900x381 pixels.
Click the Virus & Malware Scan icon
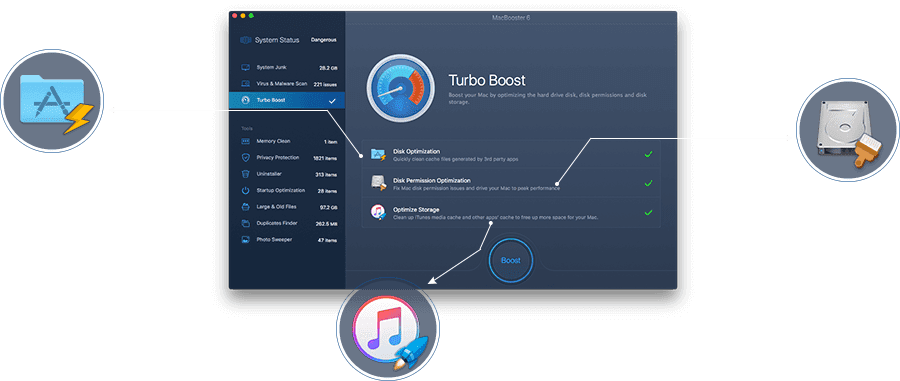246,84
